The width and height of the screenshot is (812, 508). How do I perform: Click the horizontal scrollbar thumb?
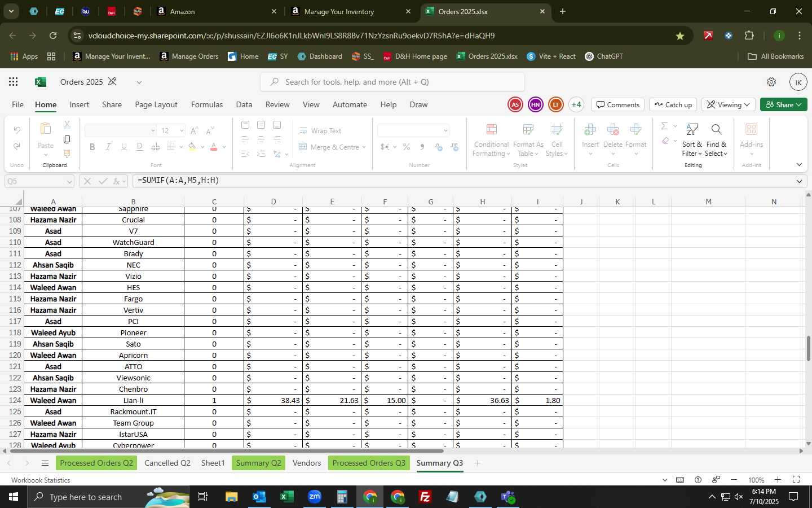(227, 450)
